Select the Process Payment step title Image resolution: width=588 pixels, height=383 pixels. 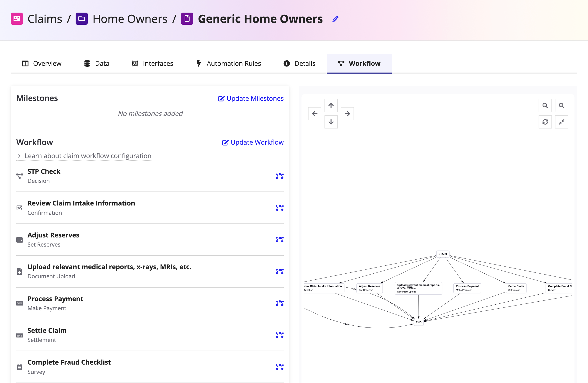click(55, 299)
